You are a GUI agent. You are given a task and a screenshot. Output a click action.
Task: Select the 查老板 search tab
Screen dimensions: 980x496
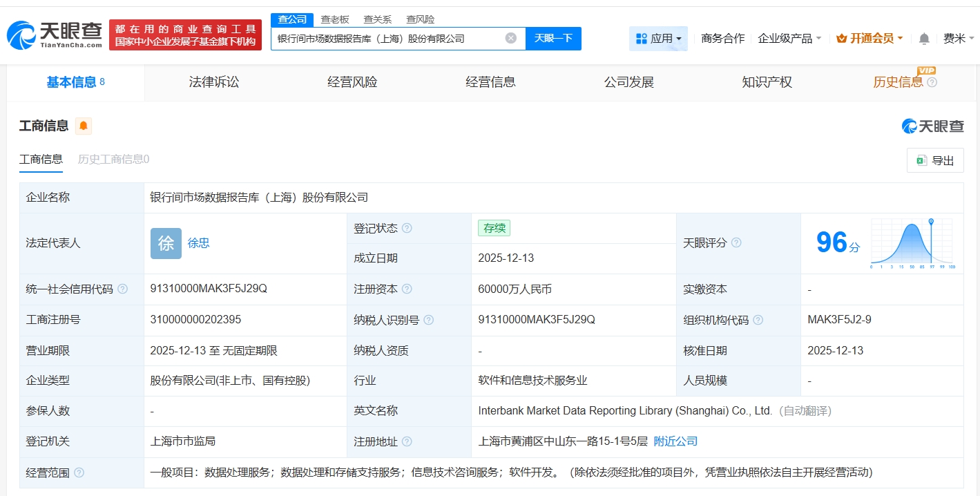[x=335, y=19]
